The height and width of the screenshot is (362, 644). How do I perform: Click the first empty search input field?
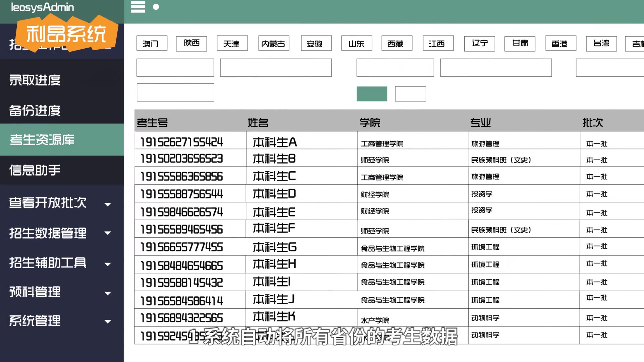click(175, 68)
